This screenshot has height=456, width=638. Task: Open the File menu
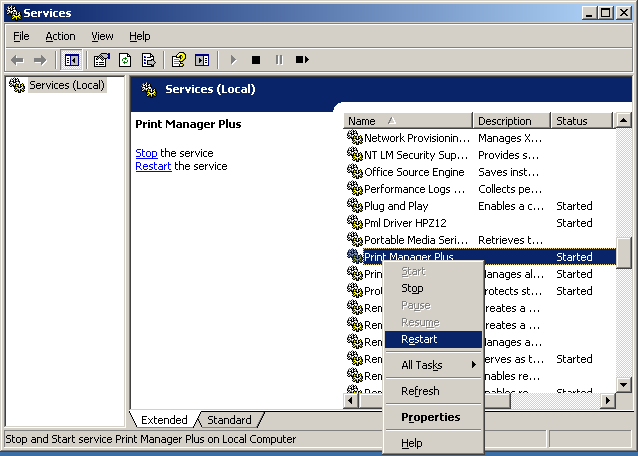tap(21, 36)
